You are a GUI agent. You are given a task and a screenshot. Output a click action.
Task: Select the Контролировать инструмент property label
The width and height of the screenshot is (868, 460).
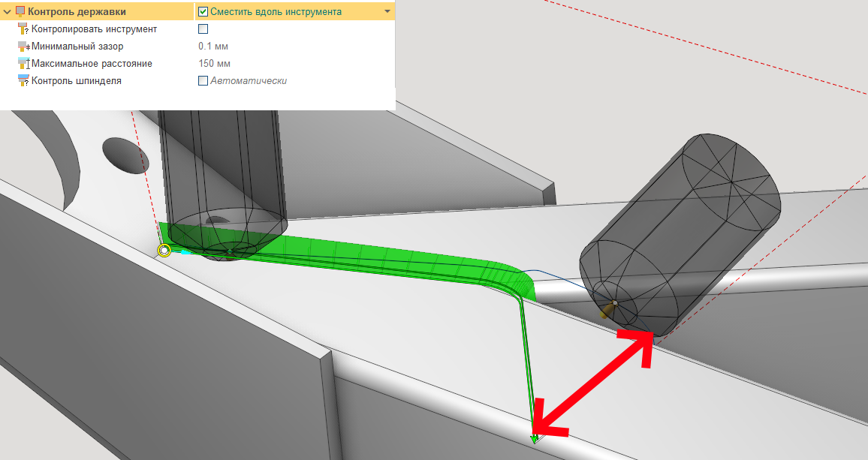pos(94,29)
